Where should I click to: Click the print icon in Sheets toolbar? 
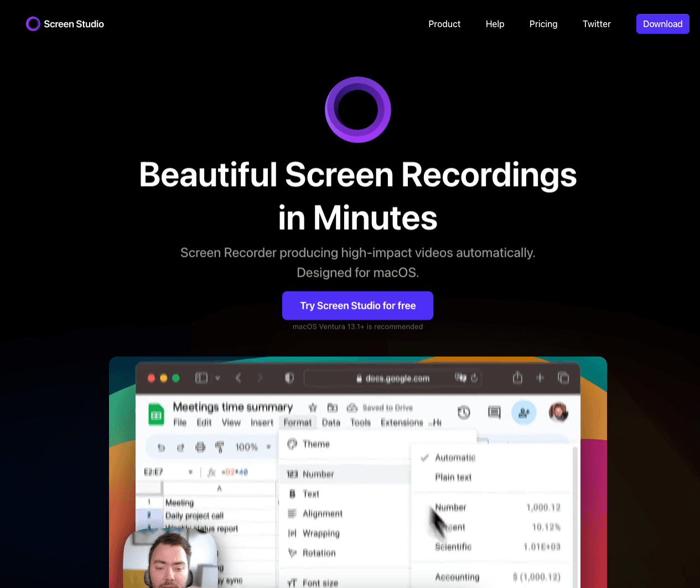(200, 447)
